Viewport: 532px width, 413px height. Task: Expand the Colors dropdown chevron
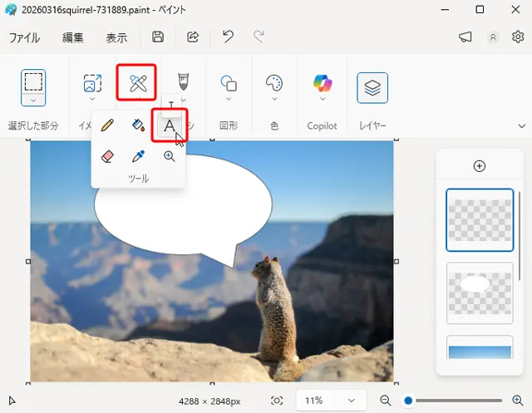tap(274, 99)
